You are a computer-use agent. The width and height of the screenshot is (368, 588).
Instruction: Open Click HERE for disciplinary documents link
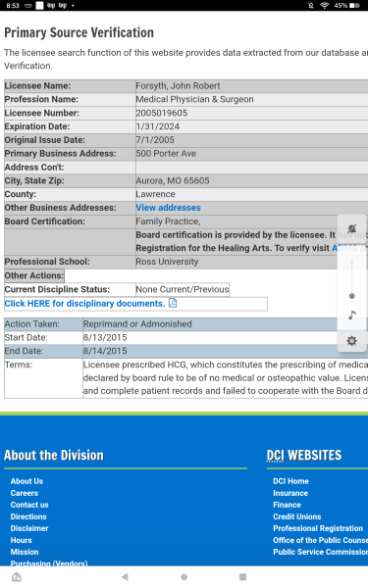[84, 304]
